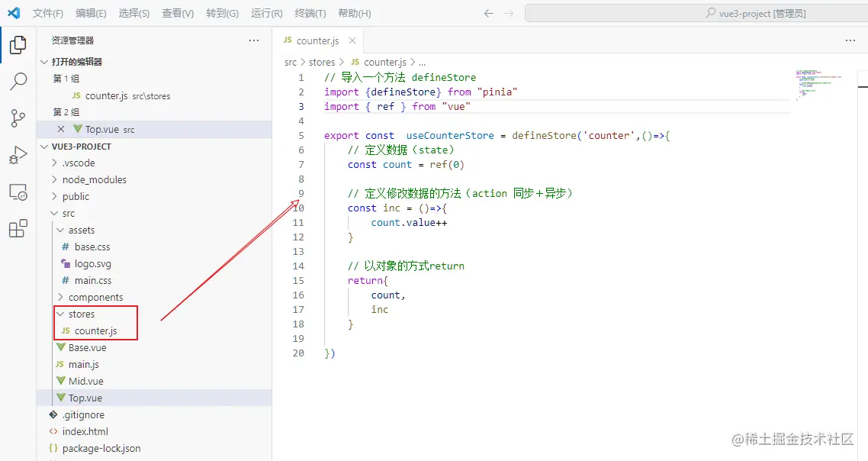
Task: Click the src breadcrumb segment
Action: click(291, 62)
